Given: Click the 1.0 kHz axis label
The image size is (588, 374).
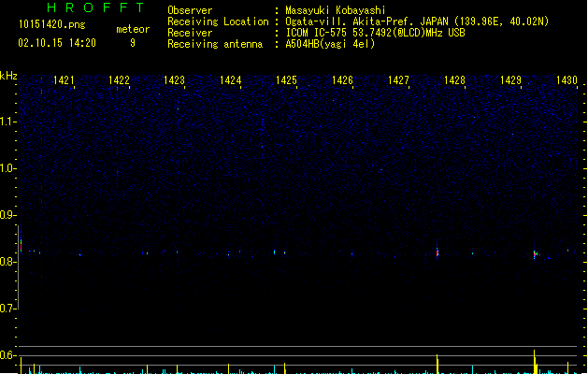Looking at the screenshot, I should 7,168.
